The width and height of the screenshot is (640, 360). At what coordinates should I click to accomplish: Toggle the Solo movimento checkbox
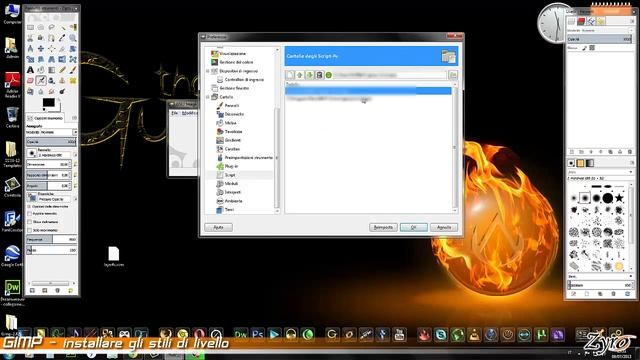[30, 230]
